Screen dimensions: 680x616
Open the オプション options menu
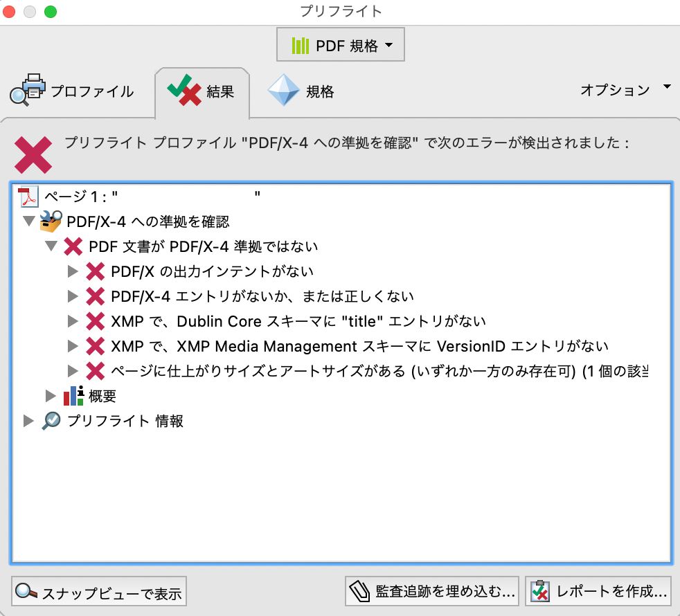click(x=625, y=89)
